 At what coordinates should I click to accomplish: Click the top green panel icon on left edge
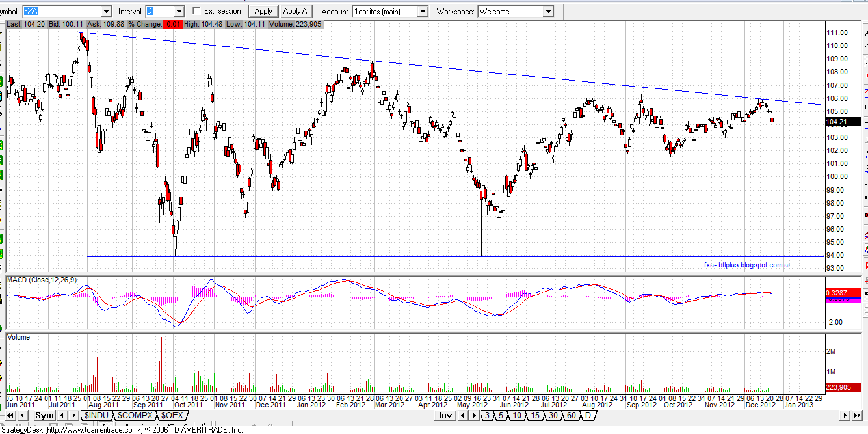[x=3, y=82]
